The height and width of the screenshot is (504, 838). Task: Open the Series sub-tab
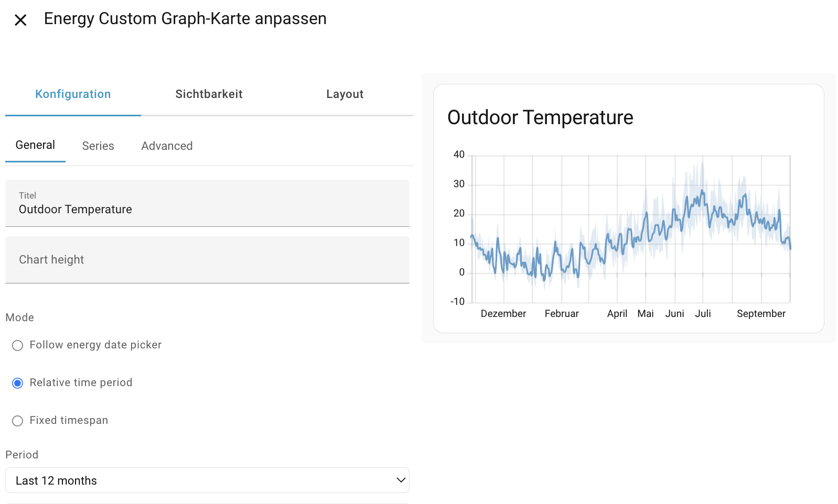coord(98,146)
